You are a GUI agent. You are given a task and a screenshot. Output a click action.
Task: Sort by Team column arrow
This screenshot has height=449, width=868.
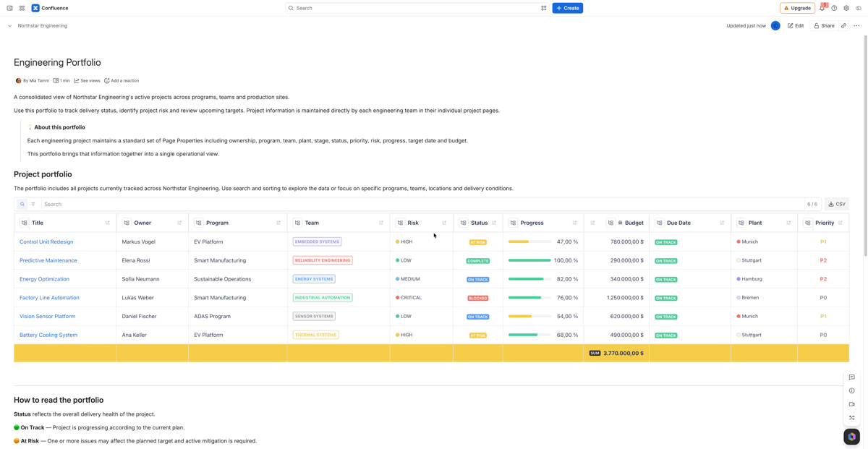coord(381,223)
